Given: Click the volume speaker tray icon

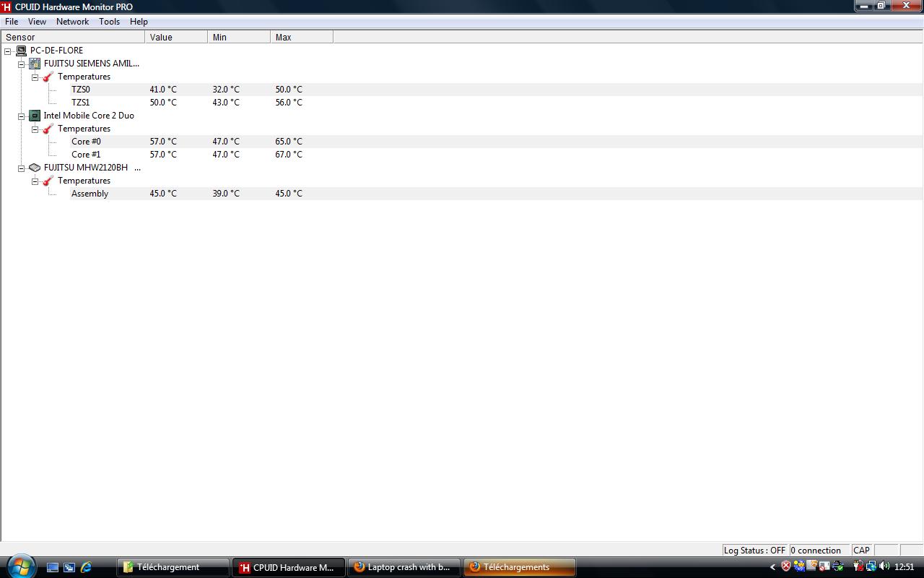Looking at the screenshot, I should click(884, 566).
